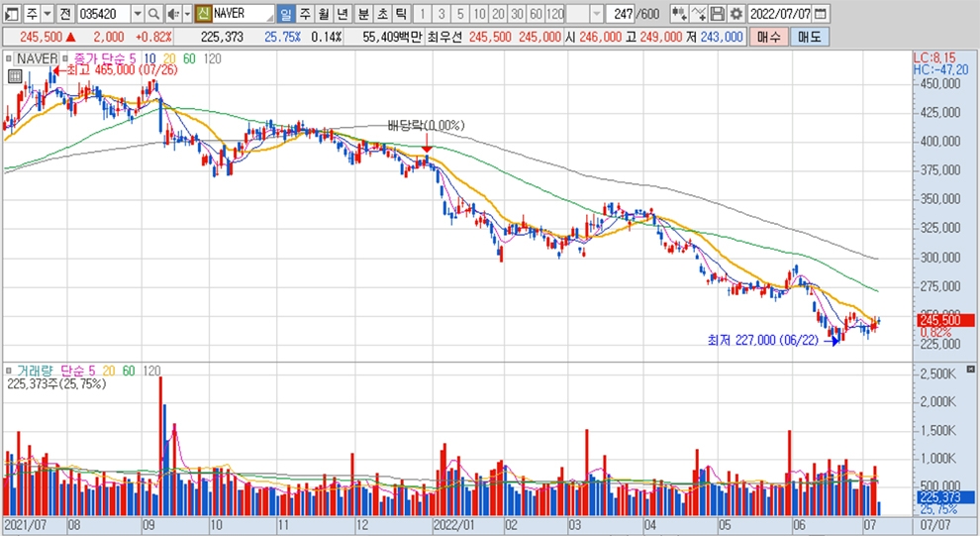This screenshot has height=536, width=980.
Task: Click the 20-period moving average color label
Action: (x=171, y=58)
